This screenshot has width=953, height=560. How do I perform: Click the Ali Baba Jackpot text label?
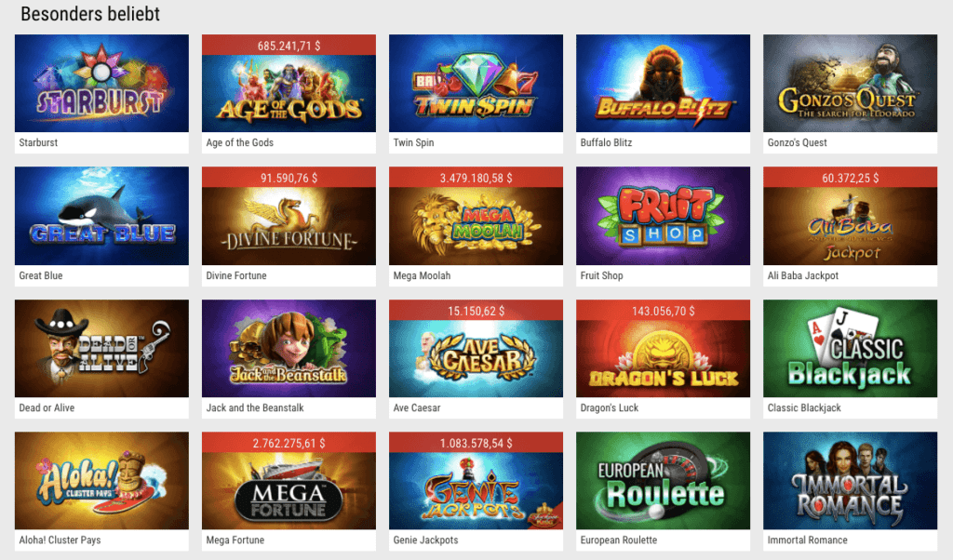[x=803, y=275]
